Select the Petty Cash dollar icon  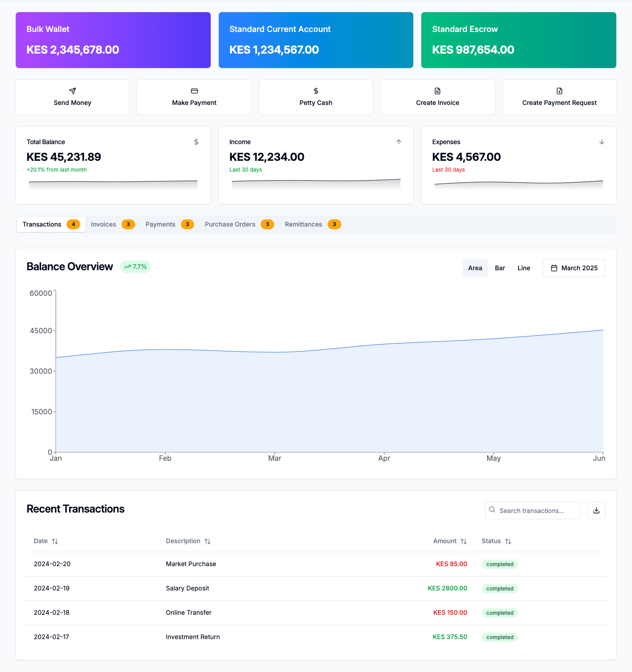pos(316,91)
